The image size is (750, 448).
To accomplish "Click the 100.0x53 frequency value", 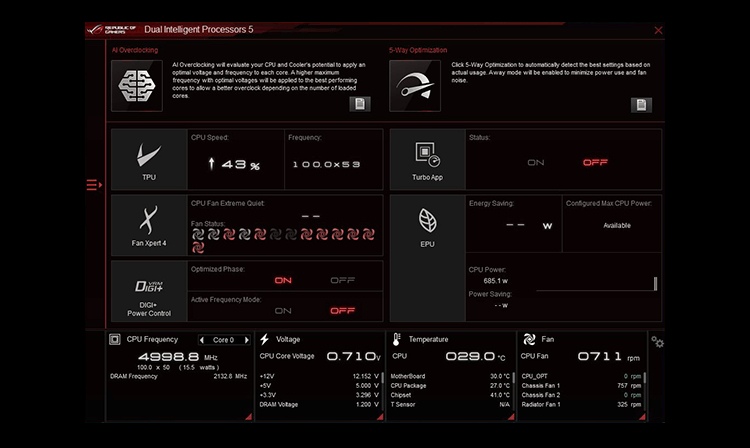I will point(327,164).
